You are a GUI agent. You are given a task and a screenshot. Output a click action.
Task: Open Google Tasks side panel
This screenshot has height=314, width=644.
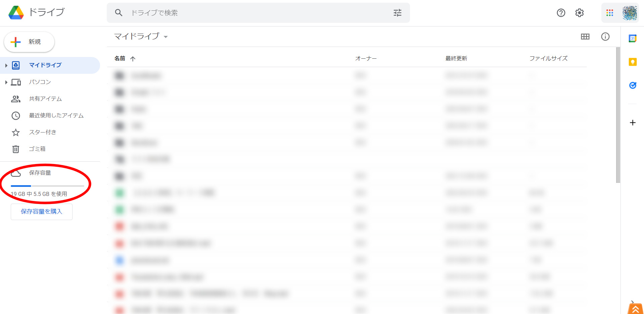click(x=633, y=85)
